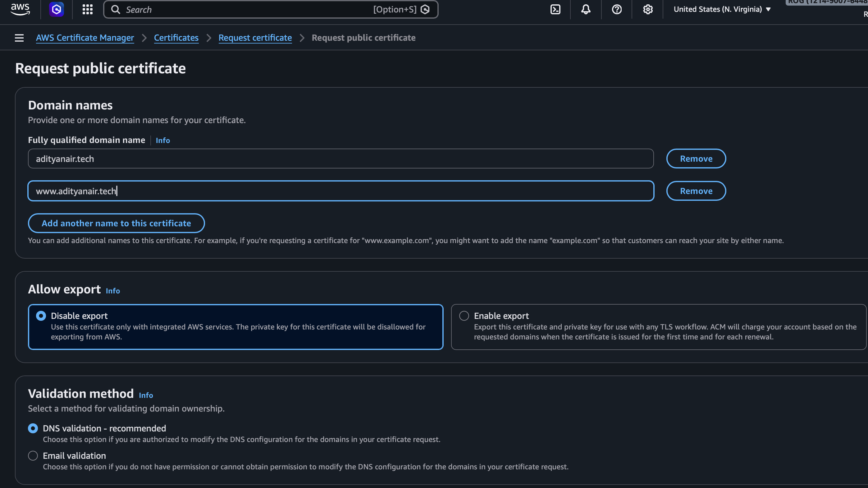The image size is (868, 488).
Task: Toggle the hamburger side navigation menu
Action: coord(19,38)
